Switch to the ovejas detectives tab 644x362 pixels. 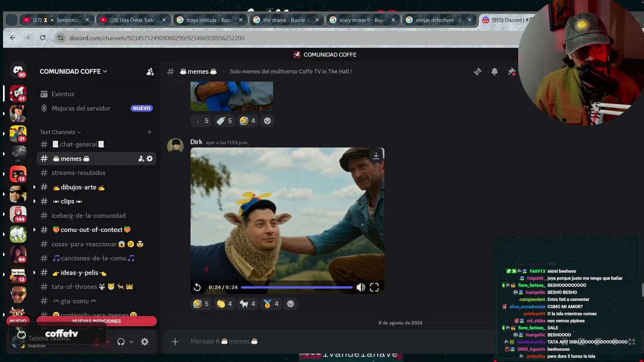pos(439,20)
